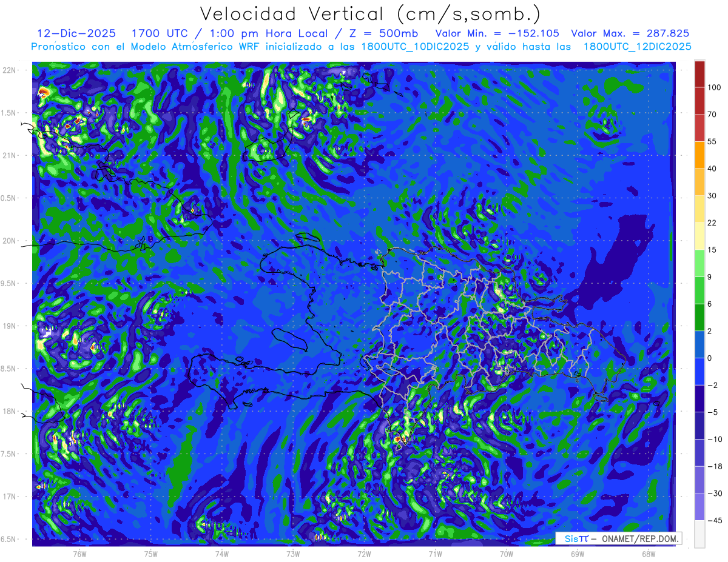Pick the bright blue swatch between -2 and 0

click(x=699, y=372)
